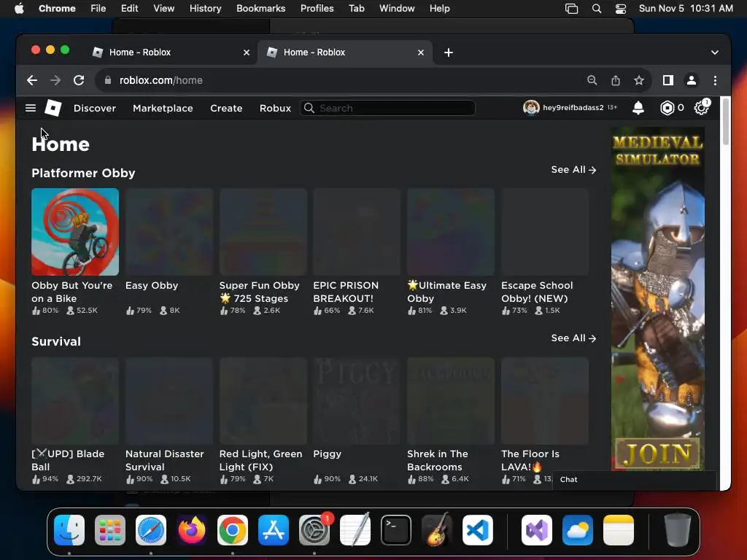Open the Roblox hamburger navigation menu
Image resolution: width=747 pixels, height=560 pixels.
click(31, 108)
